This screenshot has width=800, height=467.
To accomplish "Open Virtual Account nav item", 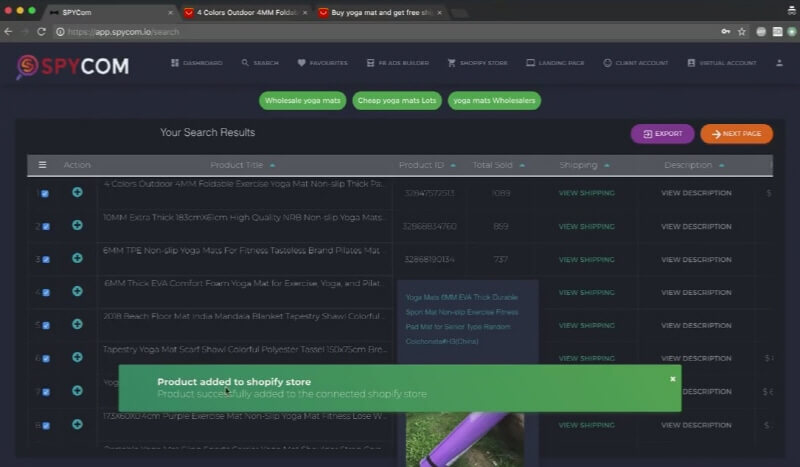I will (x=722, y=63).
